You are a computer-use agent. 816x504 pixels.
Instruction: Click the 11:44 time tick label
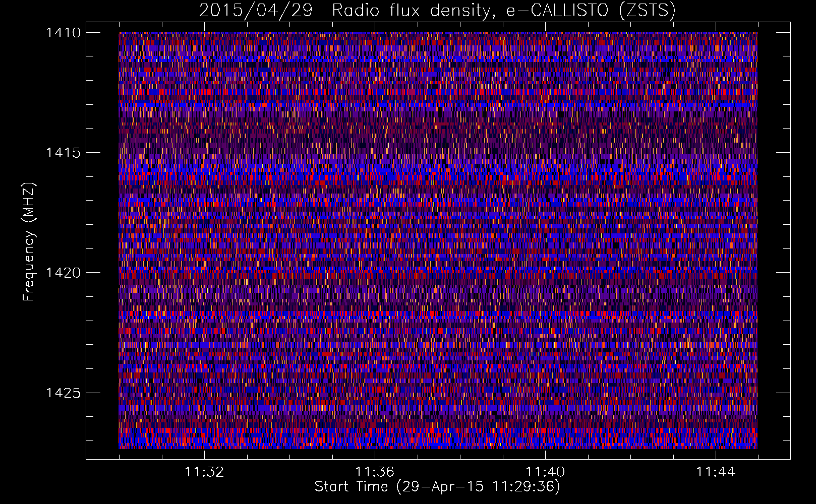point(716,472)
